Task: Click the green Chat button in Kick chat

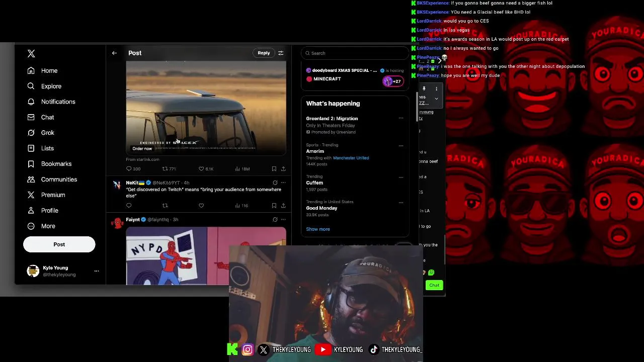Action: point(434,285)
